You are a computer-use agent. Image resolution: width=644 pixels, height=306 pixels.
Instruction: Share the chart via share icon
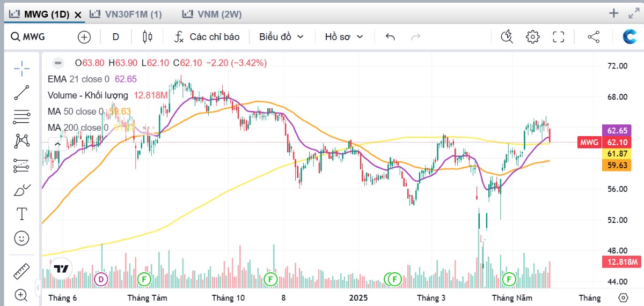(593, 37)
